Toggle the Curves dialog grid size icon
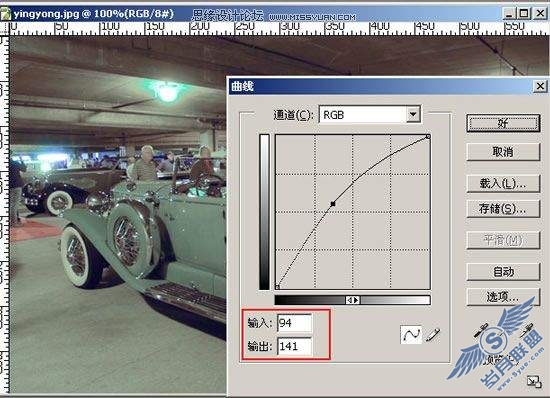 click(x=534, y=382)
